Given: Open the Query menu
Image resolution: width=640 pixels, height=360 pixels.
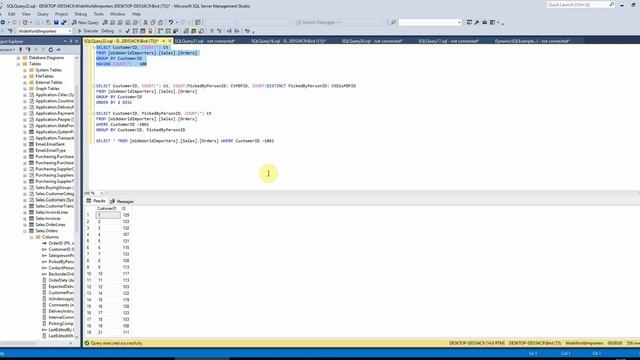Looking at the screenshot, I should [x=42, y=14].
